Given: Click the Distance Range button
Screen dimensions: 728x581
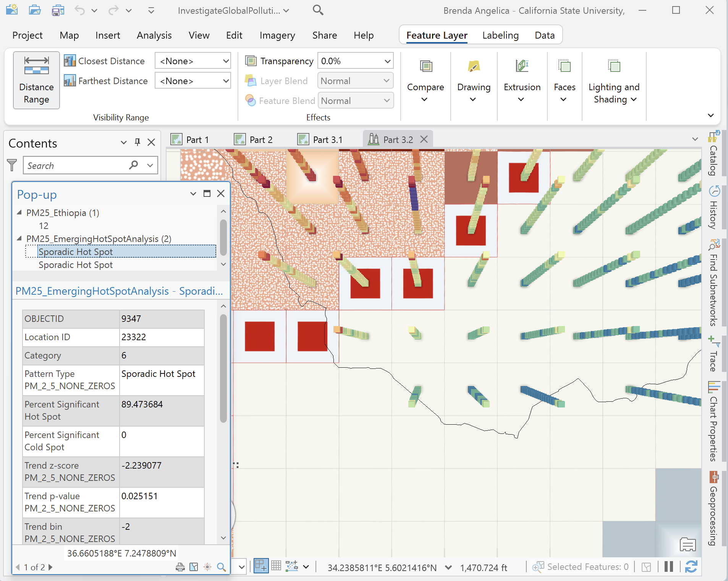Looking at the screenshot, I should (36, 80).
